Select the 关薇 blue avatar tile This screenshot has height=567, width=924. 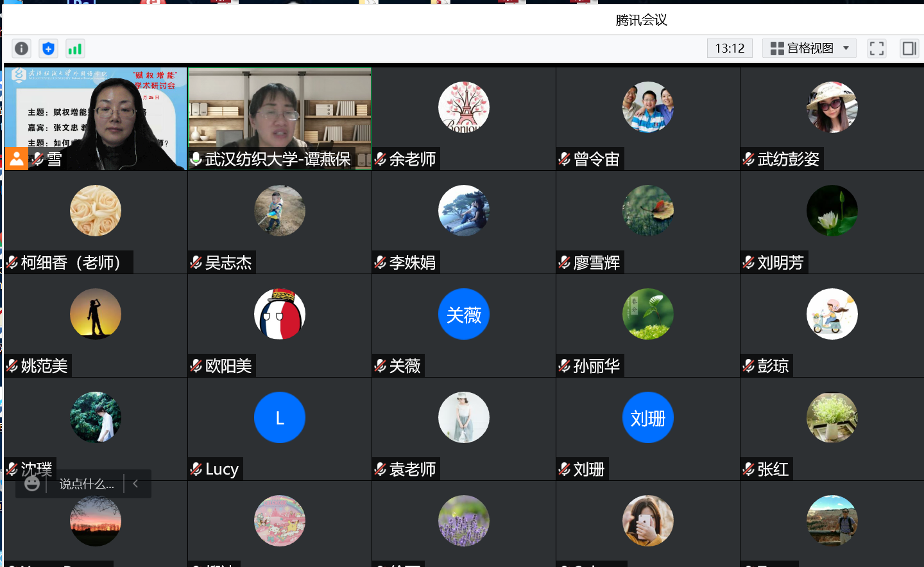pyautogui.click(x=463, y=315)
